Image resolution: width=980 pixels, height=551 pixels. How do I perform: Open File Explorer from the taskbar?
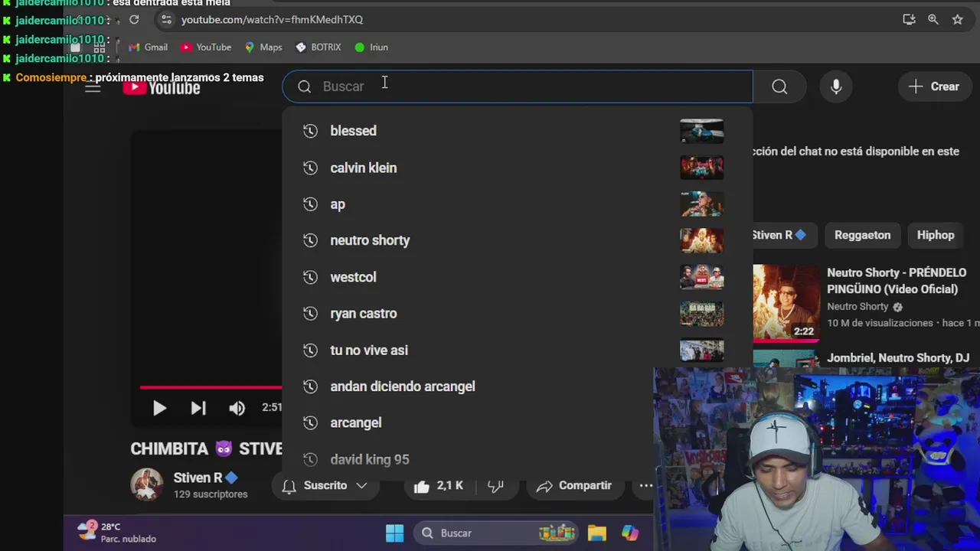597,533
